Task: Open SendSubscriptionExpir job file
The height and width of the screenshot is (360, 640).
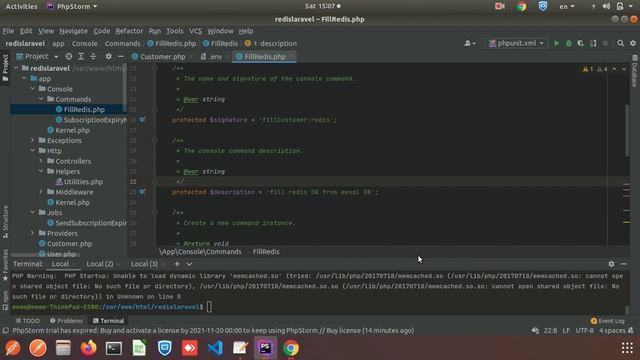Action: [x=87, y=223]
